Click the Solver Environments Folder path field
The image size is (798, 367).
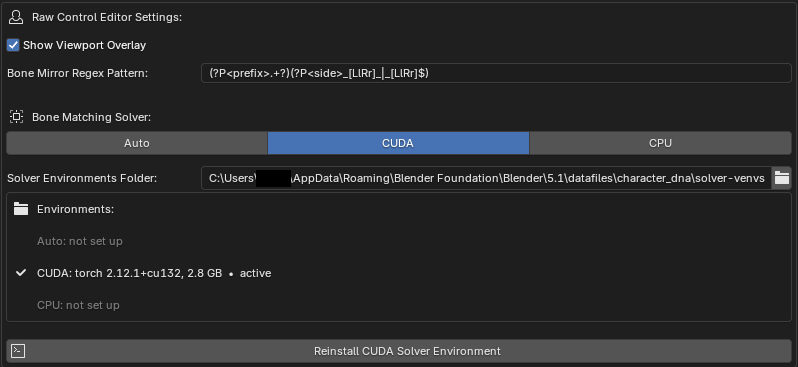point(487,179)
